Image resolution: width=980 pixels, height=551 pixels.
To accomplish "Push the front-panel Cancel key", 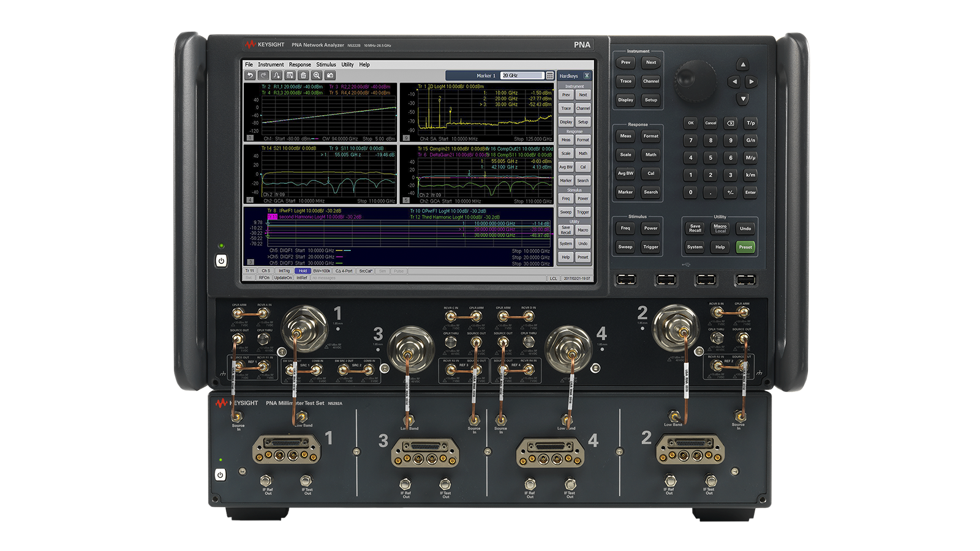I will tap(710, 123).
